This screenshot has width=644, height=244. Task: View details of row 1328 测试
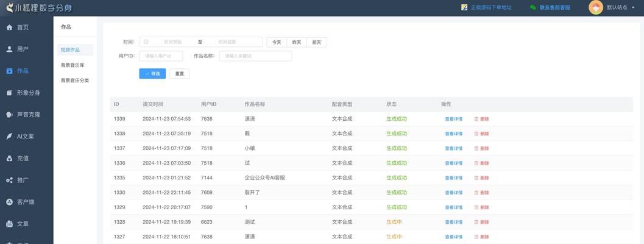(x=453, y=222)
